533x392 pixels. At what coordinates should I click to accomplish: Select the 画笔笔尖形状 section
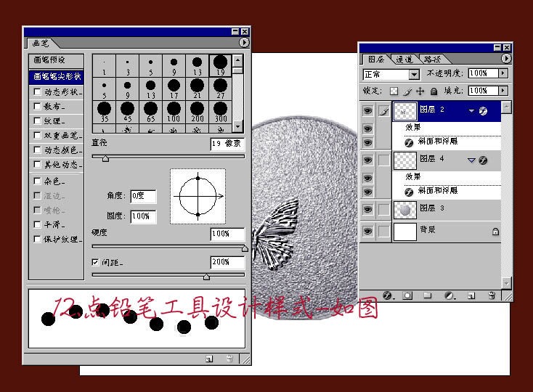click(x=57, y=76)
